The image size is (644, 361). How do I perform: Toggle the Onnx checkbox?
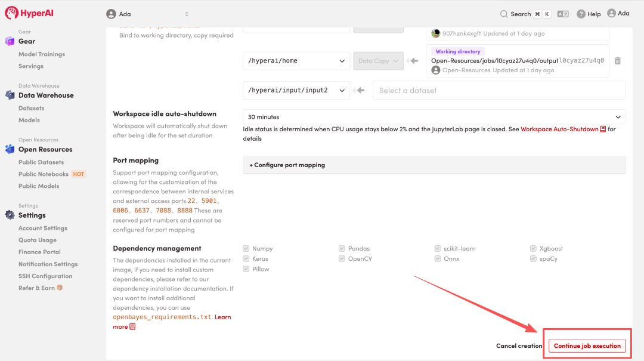tap(438, 258)
